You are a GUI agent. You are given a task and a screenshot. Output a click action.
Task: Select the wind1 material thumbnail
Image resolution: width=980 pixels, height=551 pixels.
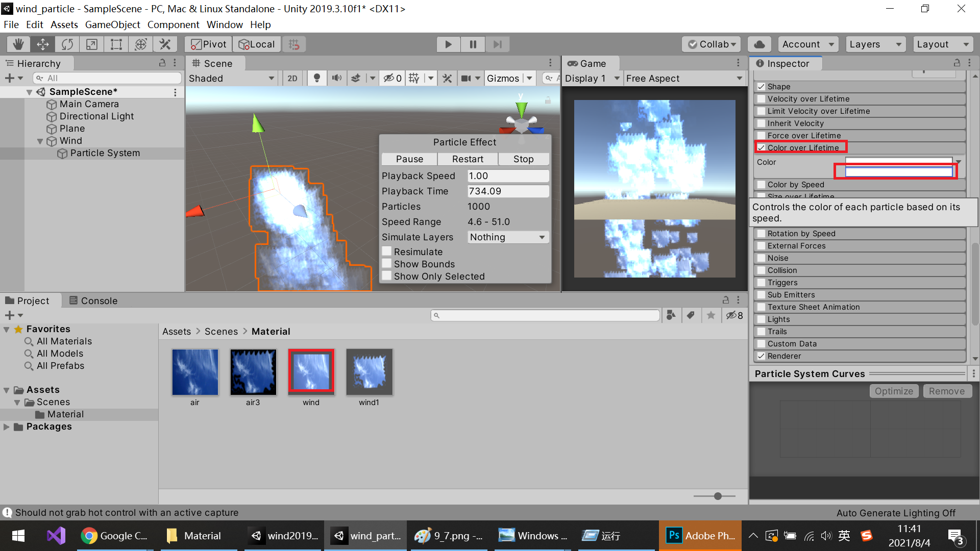[369, 372]
